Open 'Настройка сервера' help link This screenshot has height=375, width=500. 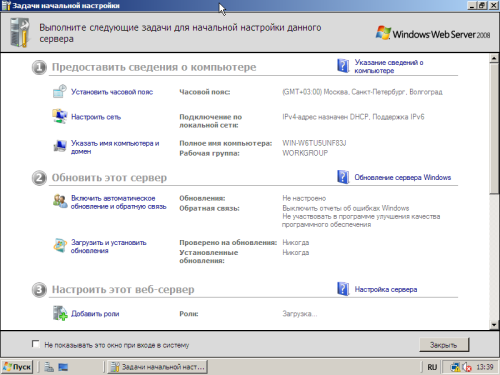click(386, 289)
